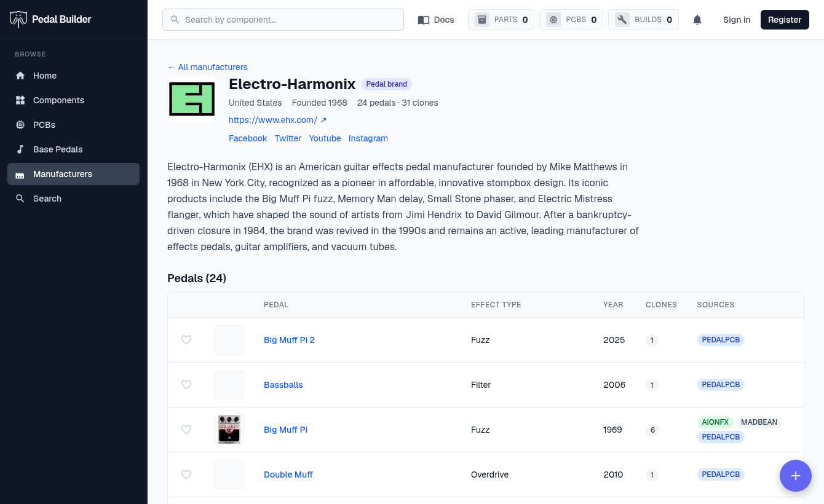824x504 pixels.
Task: Go back to All manufacturers
Action: (x=207, y=67)
